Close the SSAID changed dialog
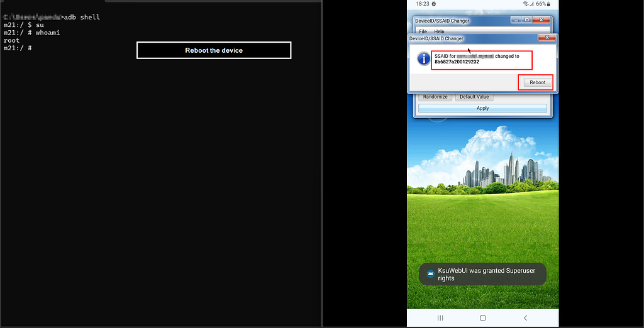Viewport: 644px width, 328px height. [x=547, y=38]
